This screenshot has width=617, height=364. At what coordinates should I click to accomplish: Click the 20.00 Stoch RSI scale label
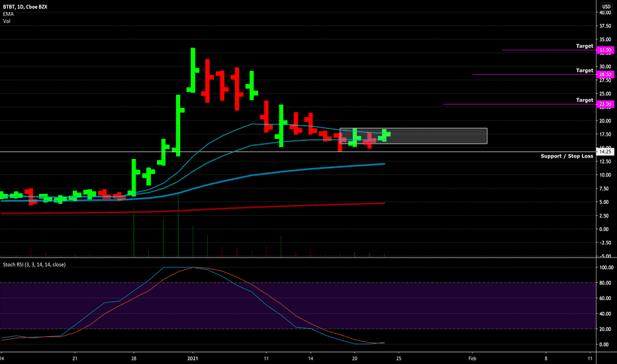[x=606, y=329]
